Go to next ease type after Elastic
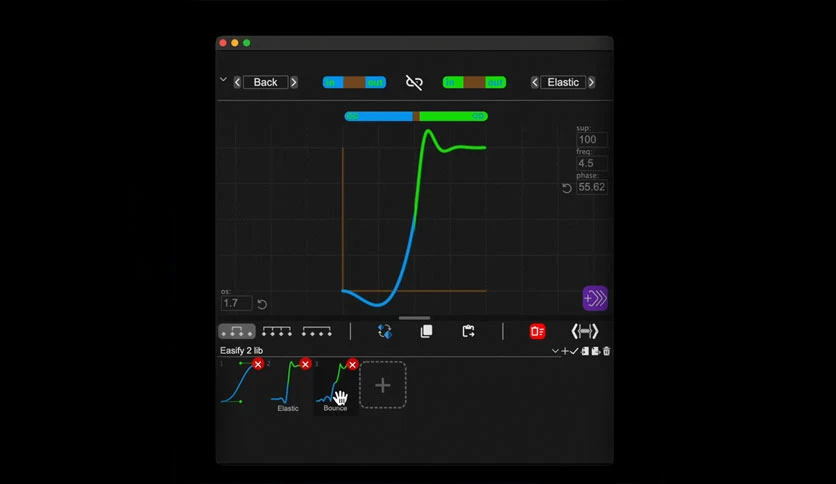 point(591,82)
